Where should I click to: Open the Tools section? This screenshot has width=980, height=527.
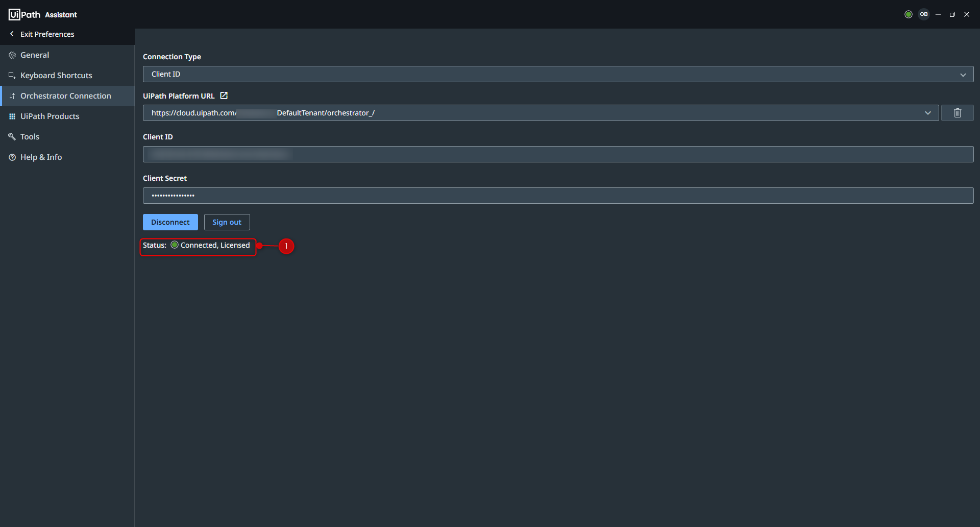point(67,137)
